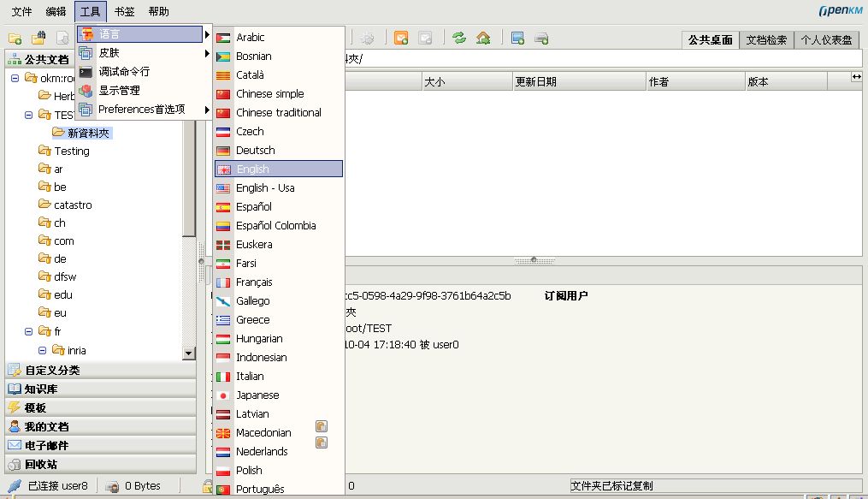Click the add subscription toolbar icon

(401, 39)
